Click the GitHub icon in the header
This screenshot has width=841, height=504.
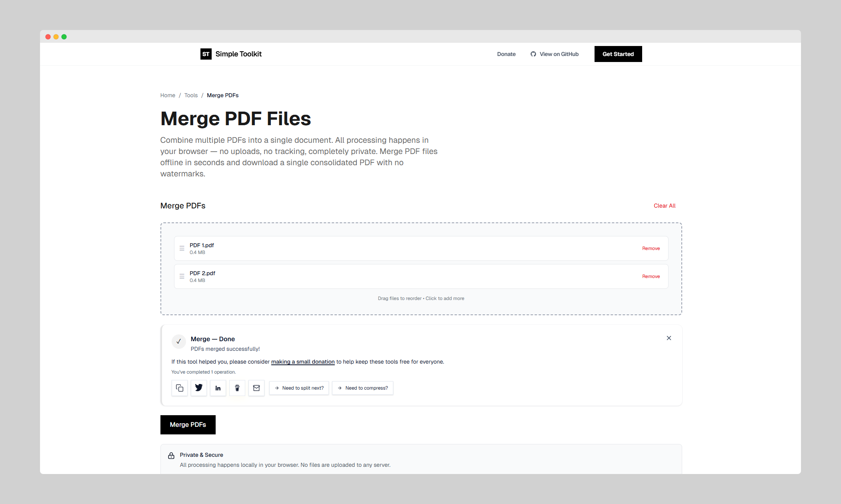coord(533,54)
